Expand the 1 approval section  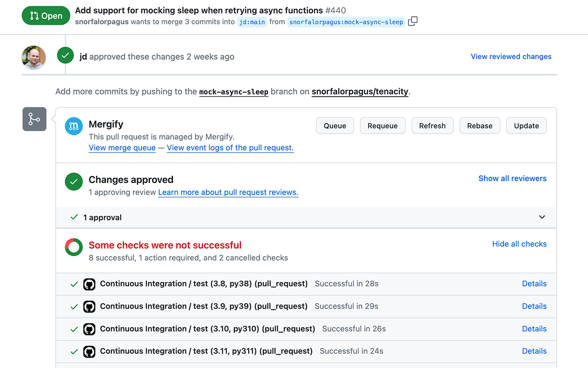[542, 217]
